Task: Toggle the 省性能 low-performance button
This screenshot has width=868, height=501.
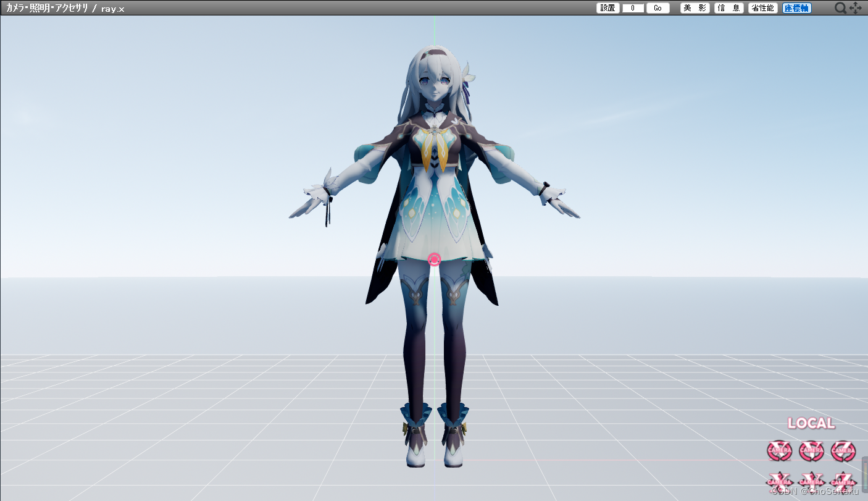Action: tap(763, 8)
